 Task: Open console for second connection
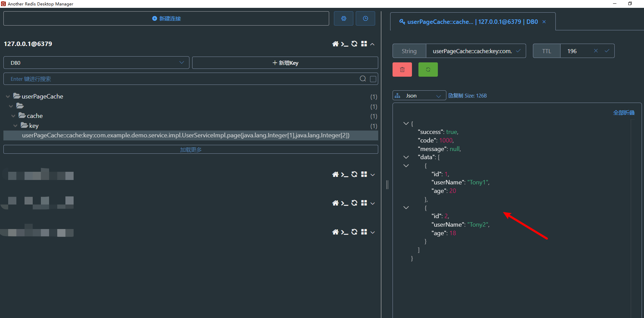(x=345, y=174)
